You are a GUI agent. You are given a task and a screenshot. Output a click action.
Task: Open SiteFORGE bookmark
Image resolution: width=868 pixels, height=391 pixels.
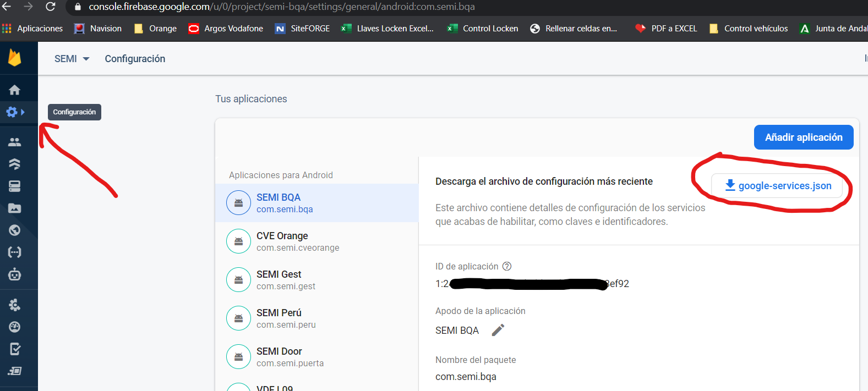click(x=302, y=29)
